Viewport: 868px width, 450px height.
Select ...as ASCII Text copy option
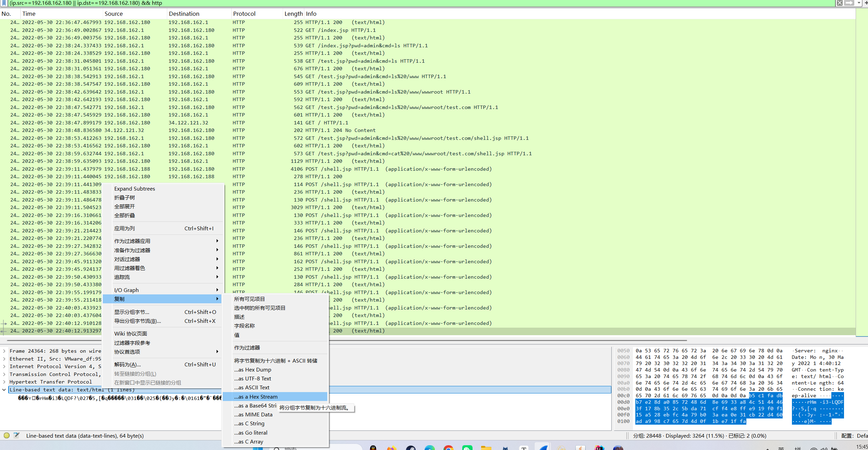[275, 387]
